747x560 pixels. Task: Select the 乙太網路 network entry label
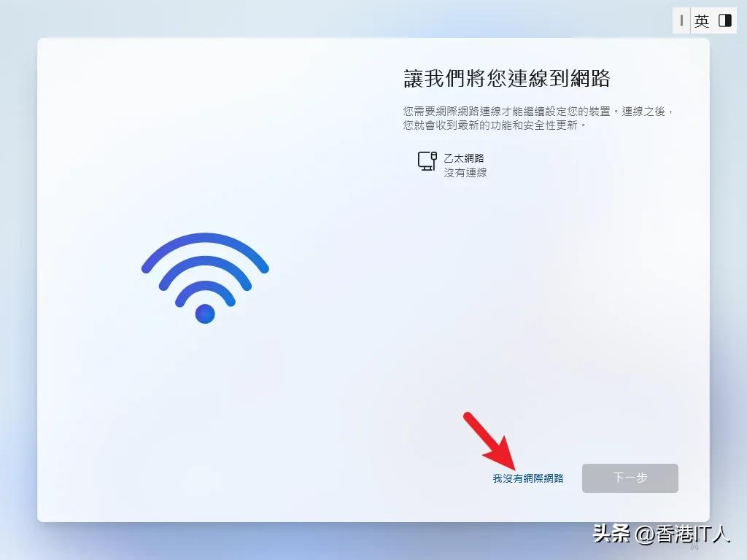[x=464, y=158]
